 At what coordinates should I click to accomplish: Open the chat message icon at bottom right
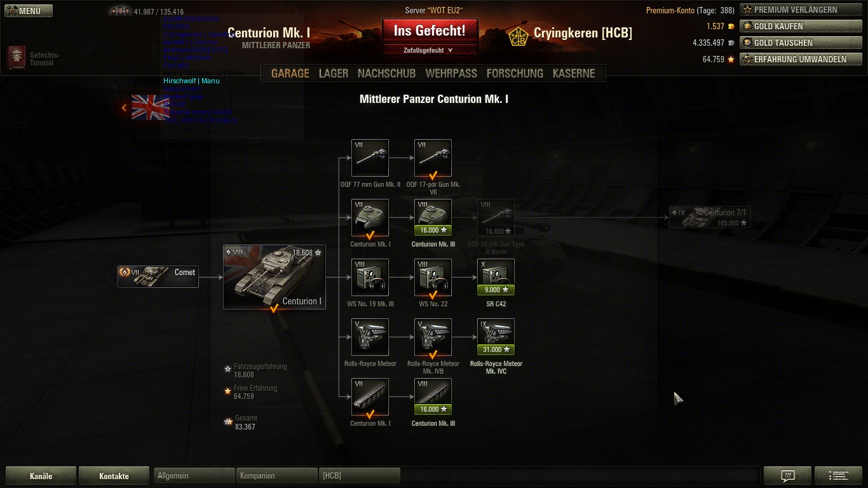(788, 476)
